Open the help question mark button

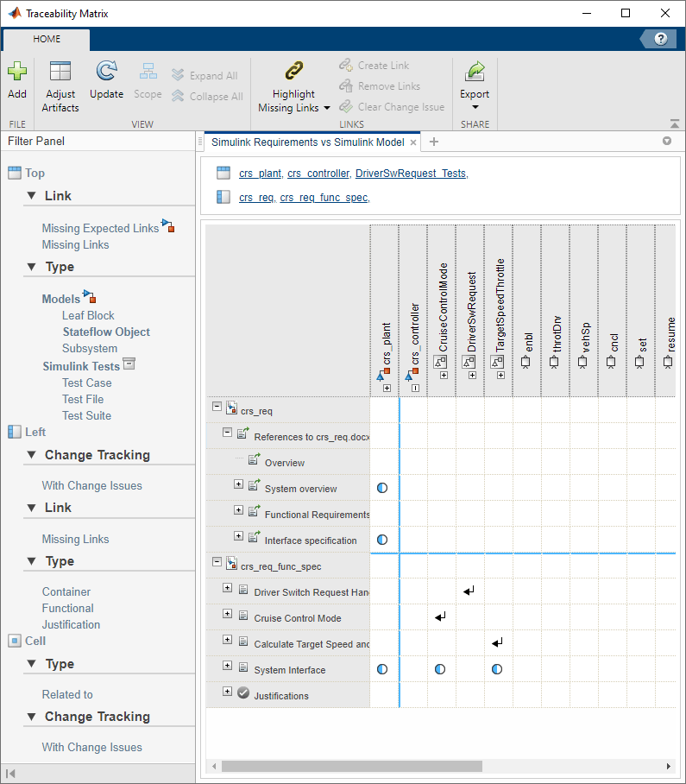pos(660,39)
